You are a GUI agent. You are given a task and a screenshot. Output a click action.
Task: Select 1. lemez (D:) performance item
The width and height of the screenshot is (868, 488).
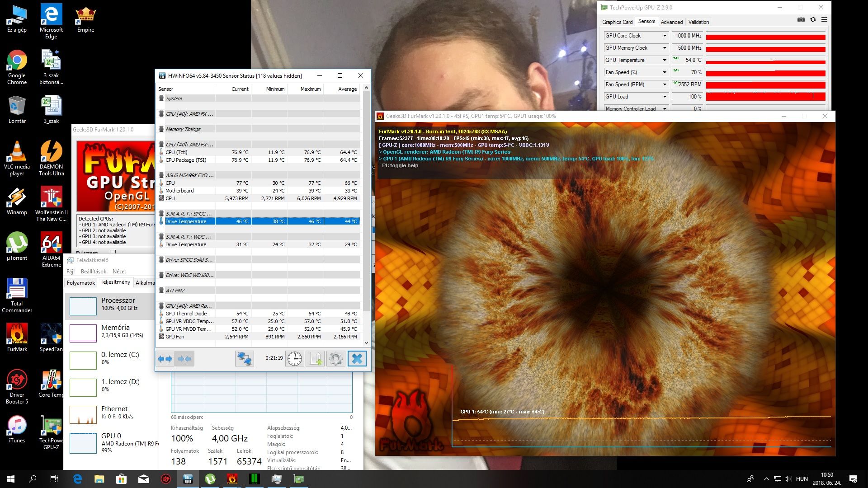tap(111, 387)
